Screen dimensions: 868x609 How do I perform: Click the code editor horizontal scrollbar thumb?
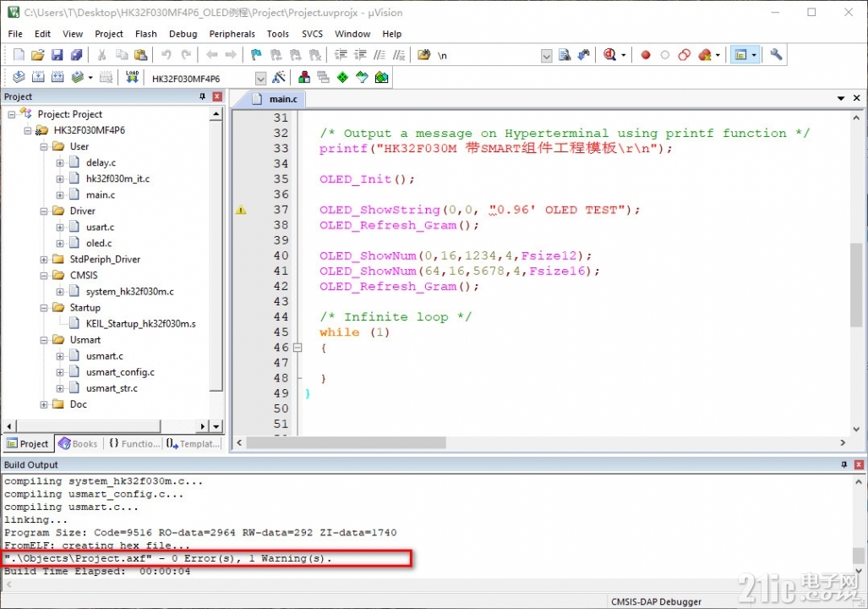tap(346, 442)
